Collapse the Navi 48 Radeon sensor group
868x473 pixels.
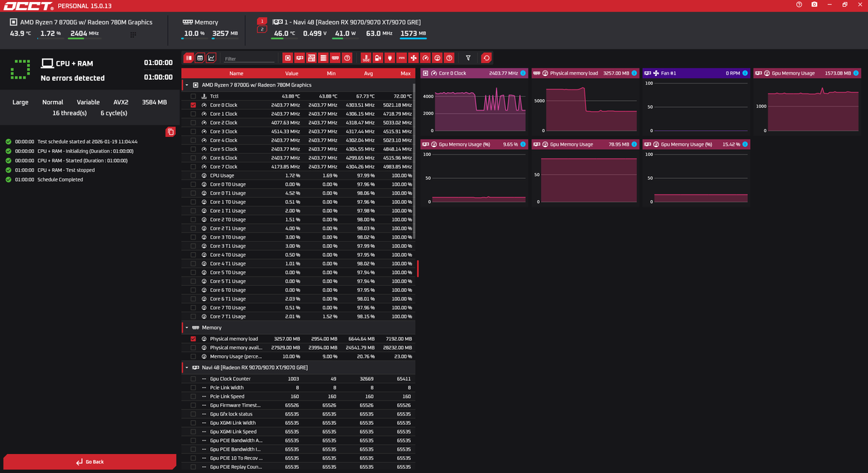click(x=187, y=367)
